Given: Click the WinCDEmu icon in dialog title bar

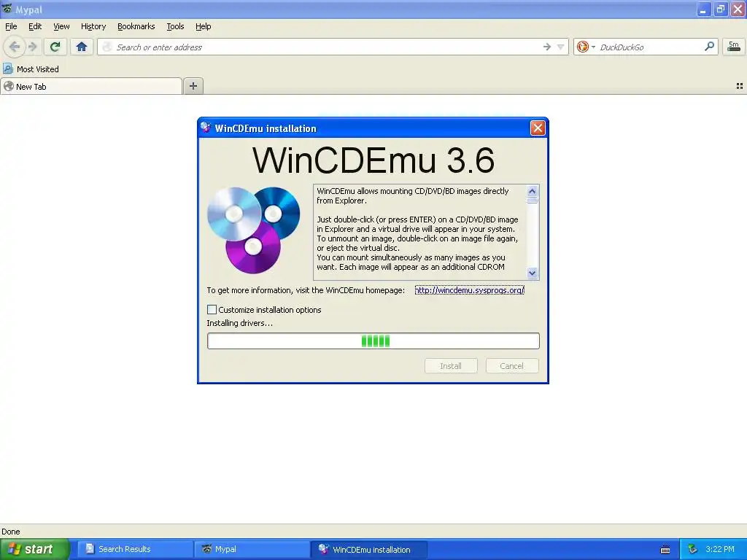Looking at the screenshot, I should pyautogui.click(x=206, y=128).
